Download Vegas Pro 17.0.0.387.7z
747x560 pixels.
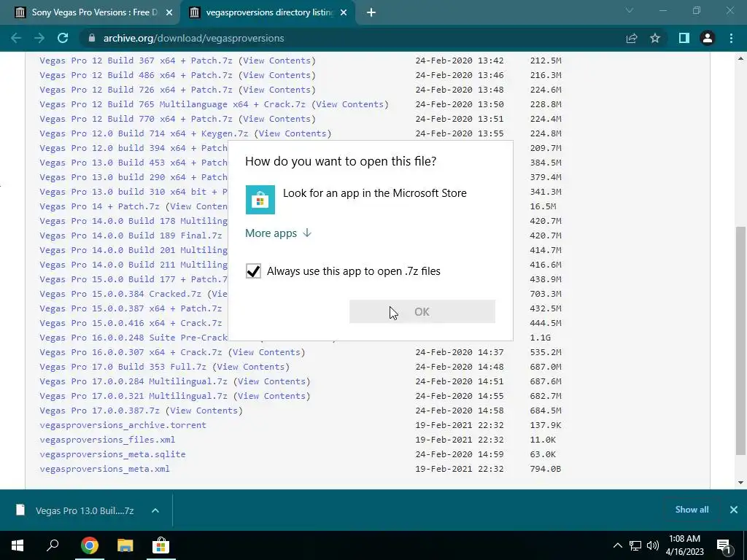(x=99, y=411)
